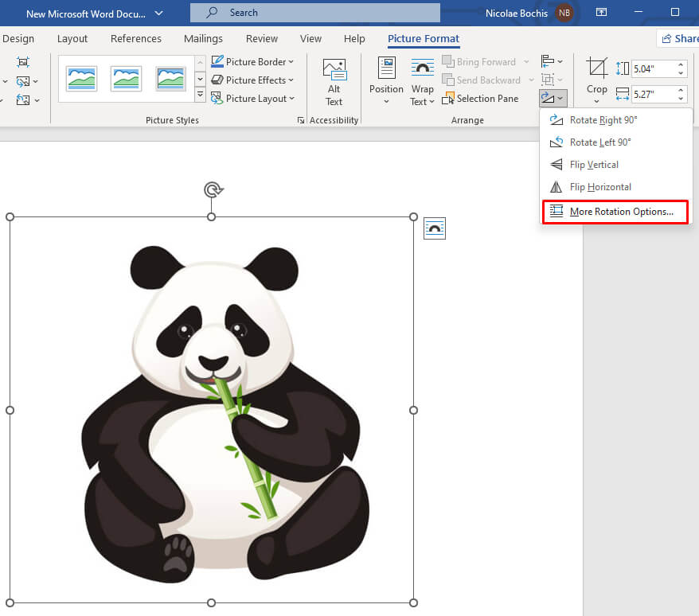
Task: Expand the Picture Effects dropdown
Action: (x=252, y=80)
